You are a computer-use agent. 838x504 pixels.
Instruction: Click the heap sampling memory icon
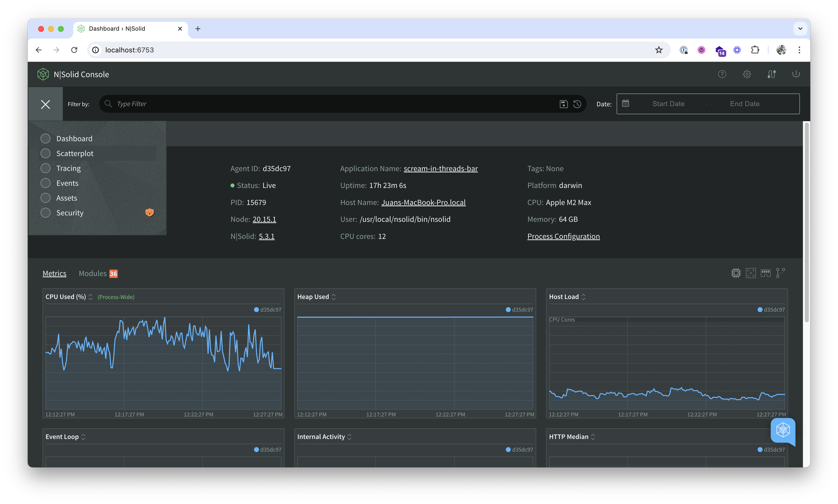pyautogui.click(x=766, y=273)
